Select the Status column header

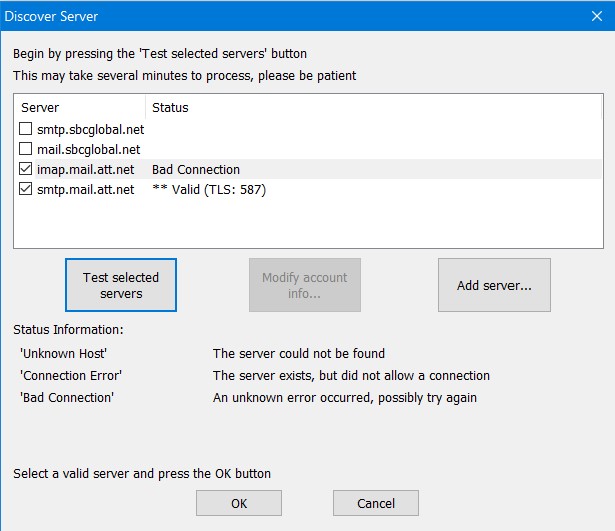373,107
